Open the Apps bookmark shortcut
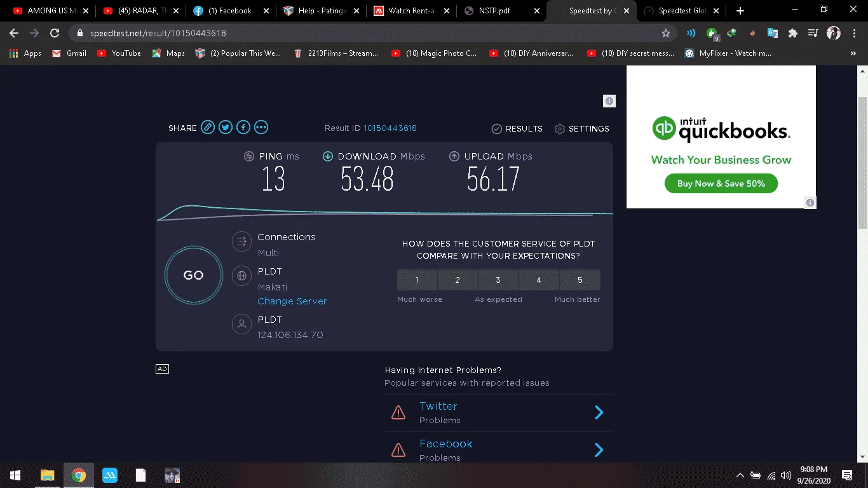The width and height of the screenshot is (868, 488). (26, 53)
